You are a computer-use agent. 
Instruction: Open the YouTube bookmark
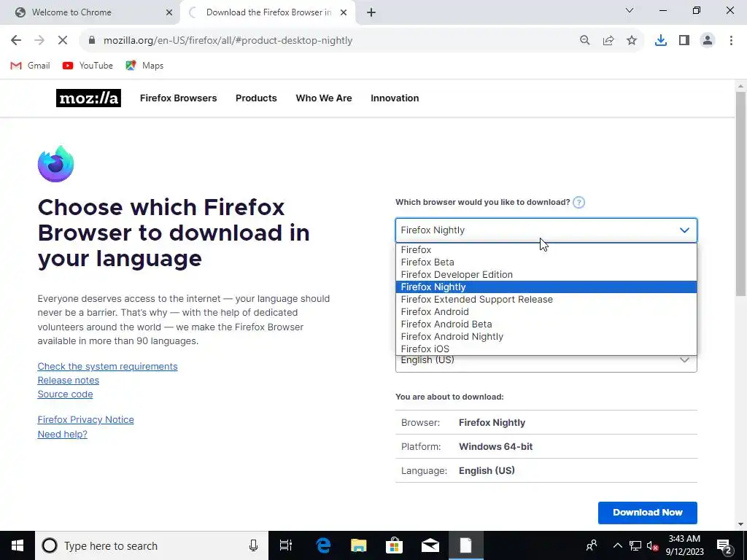coord(88,66)
